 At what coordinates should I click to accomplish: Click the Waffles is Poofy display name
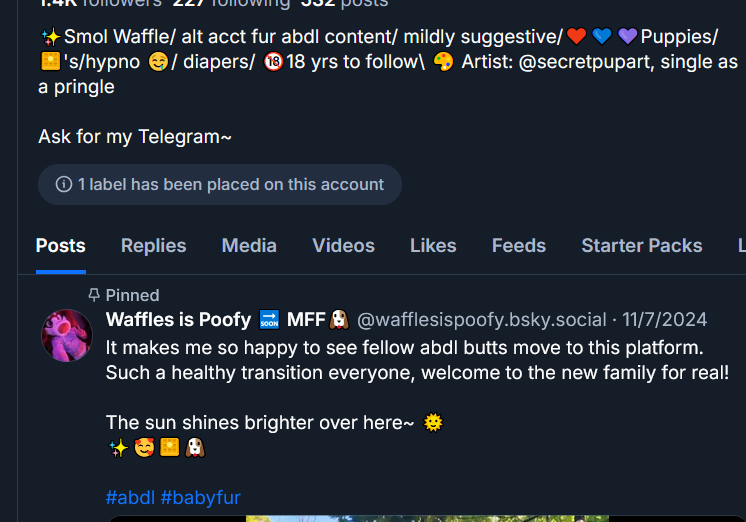pyautogui.click(x=178, y=320)
